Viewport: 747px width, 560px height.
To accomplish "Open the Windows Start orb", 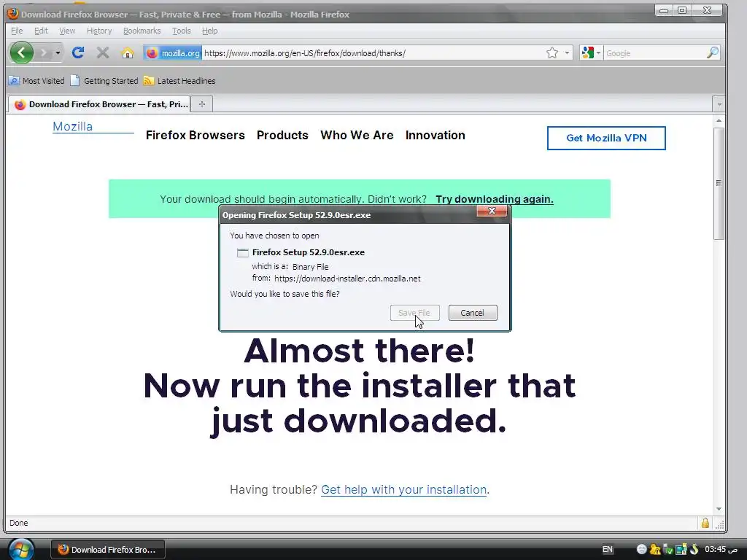I will [x=21, y=550].
